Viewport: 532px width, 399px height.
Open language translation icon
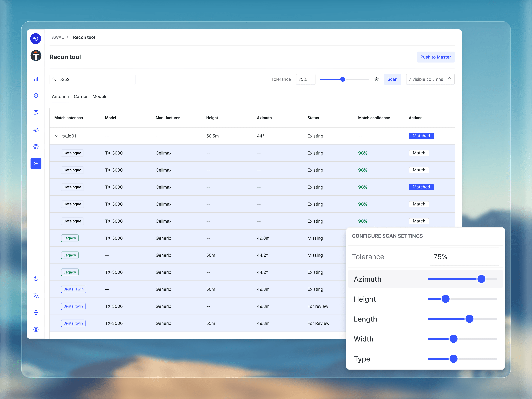point(36,296)
